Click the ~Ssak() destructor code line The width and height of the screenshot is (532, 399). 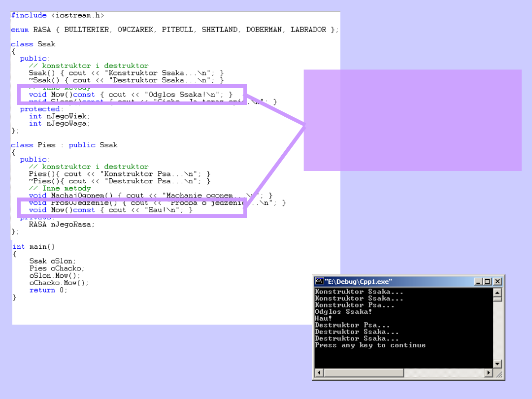click(x=126, y=80)
